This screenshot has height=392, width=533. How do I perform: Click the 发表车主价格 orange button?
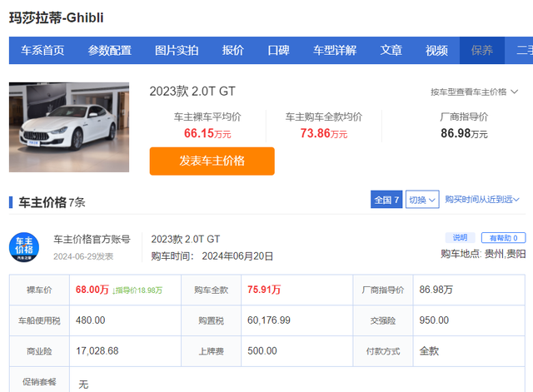pos(212,161)
